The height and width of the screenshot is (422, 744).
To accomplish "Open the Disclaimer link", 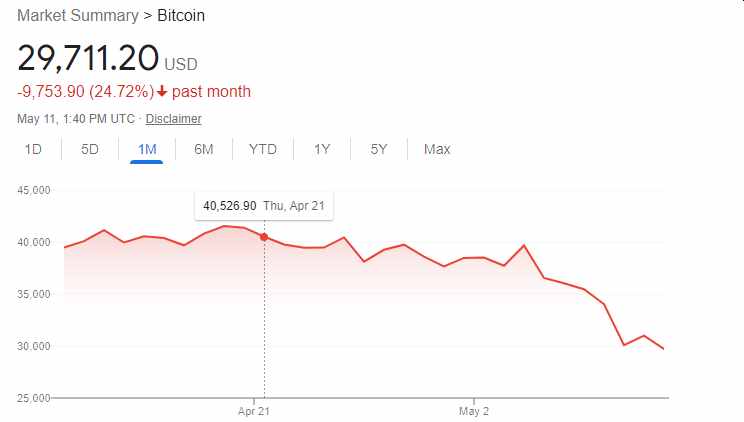I will pos(174,119).
